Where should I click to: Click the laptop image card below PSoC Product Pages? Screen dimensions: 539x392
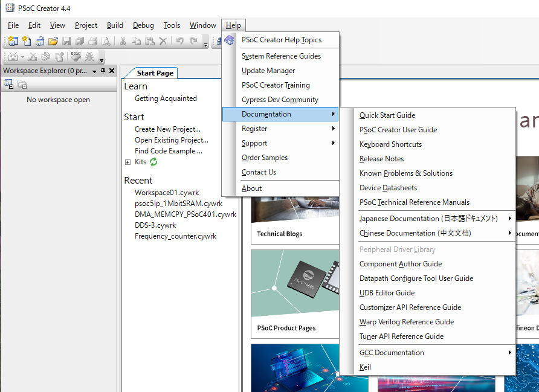click(309, 368)
